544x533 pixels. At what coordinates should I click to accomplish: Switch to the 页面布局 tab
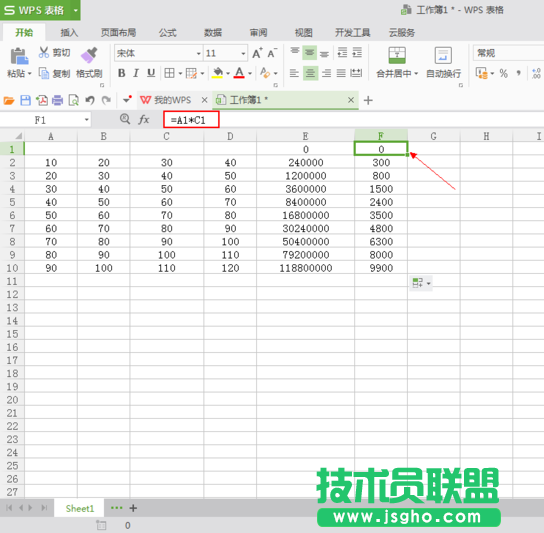click(118, 33)
